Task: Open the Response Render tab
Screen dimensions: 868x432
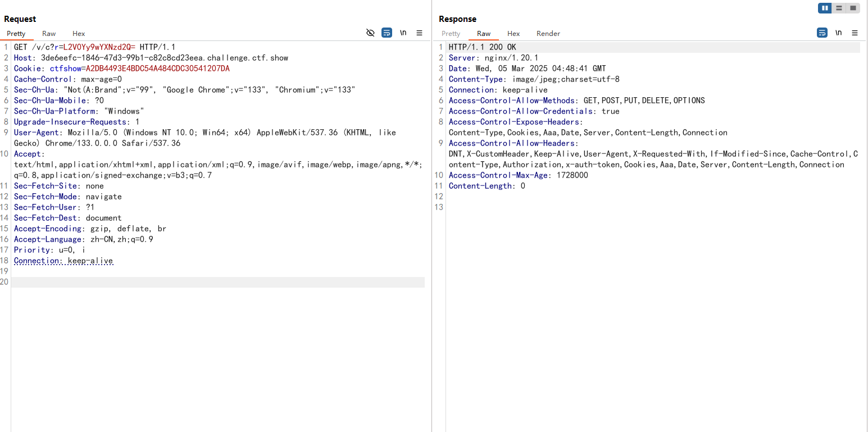Action: [548, 34]
